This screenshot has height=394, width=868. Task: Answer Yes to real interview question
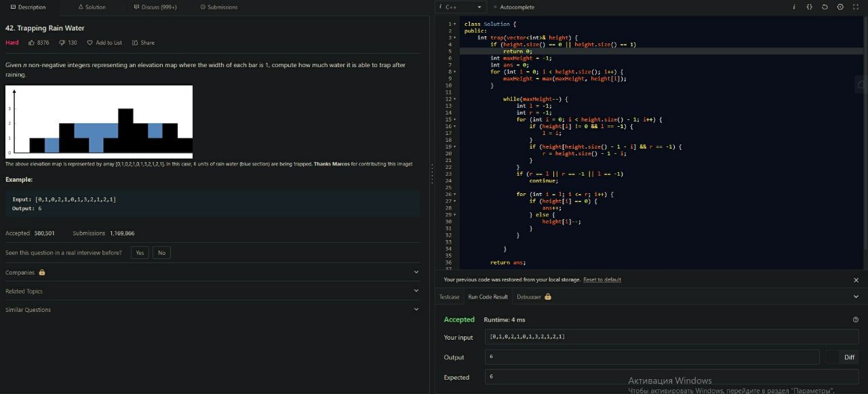coord(140,253)
